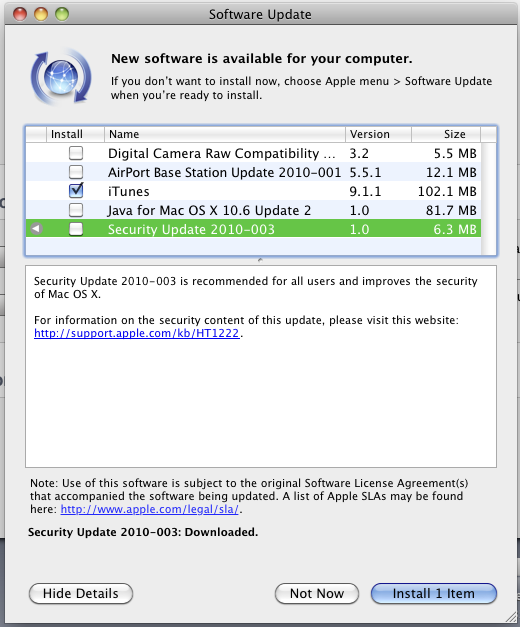
Task: Sort updates by the Name column header
Action: pyautogui.click(x=225, y=134)
